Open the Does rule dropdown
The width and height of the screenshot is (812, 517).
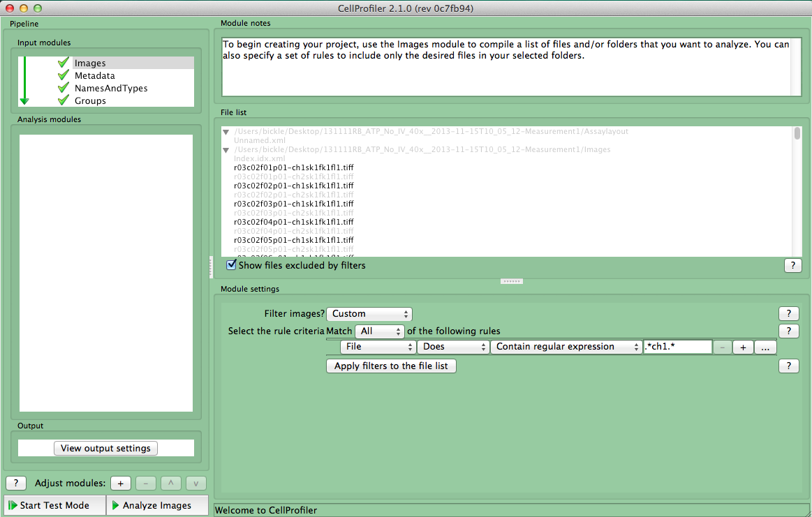click(453, 347)
